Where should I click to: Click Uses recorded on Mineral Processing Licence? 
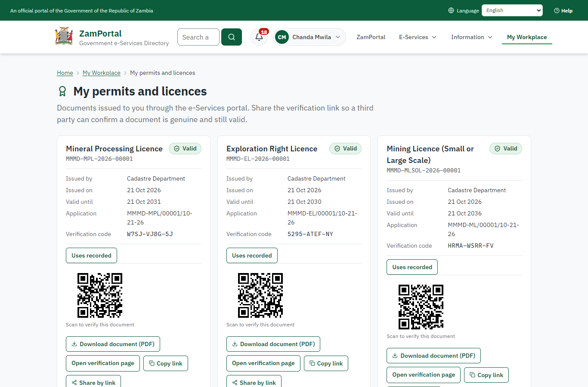(91, 255)
